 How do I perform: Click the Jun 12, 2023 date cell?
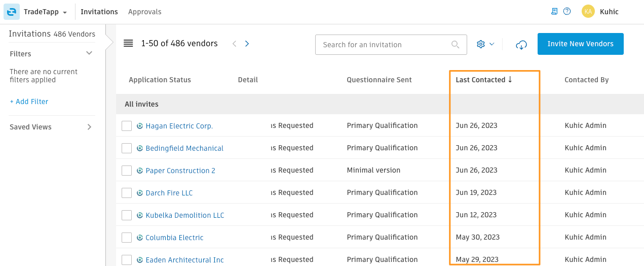click(x=476, y=215)
